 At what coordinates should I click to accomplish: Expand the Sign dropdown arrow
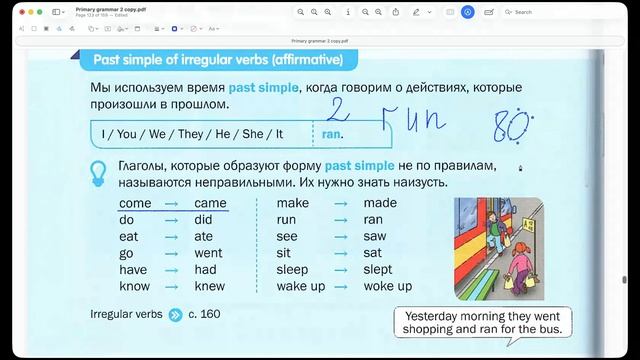point(127,29)
